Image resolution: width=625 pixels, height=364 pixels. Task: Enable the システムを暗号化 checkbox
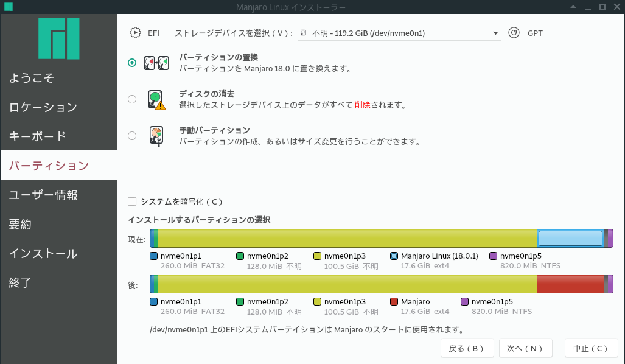click(x=131, y=201)
